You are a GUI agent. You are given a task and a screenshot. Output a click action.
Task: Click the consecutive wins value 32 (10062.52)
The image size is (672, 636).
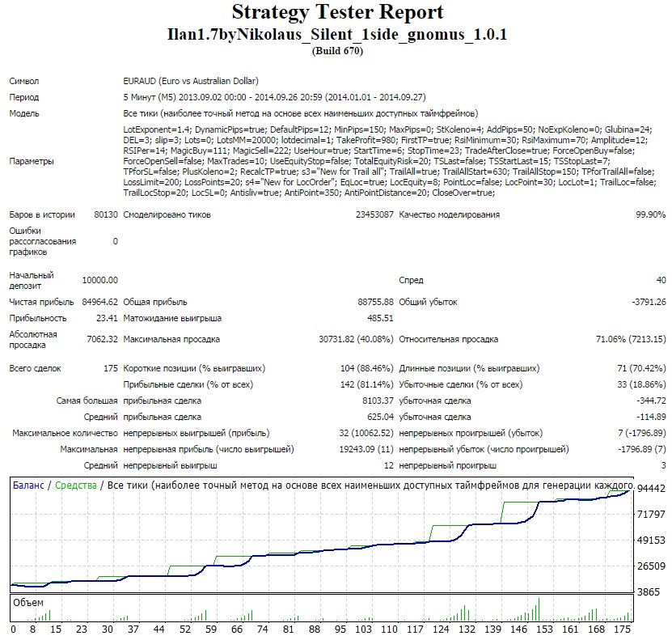click(x=366, y=433)
